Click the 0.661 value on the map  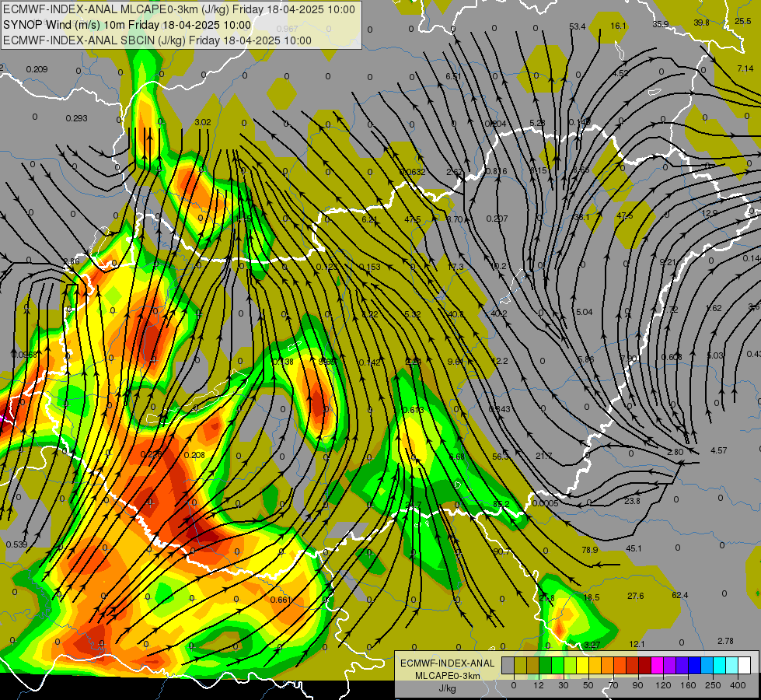click(281, 600)
